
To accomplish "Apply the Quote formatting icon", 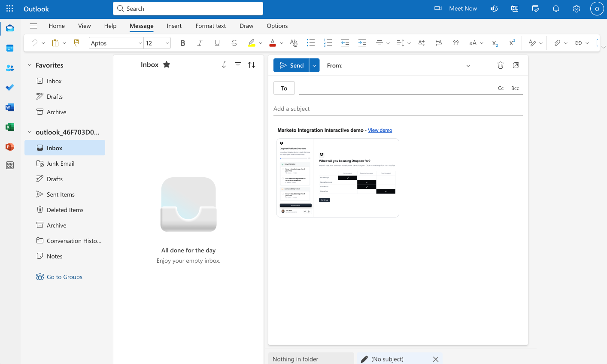I will click(x=456, y=43).
